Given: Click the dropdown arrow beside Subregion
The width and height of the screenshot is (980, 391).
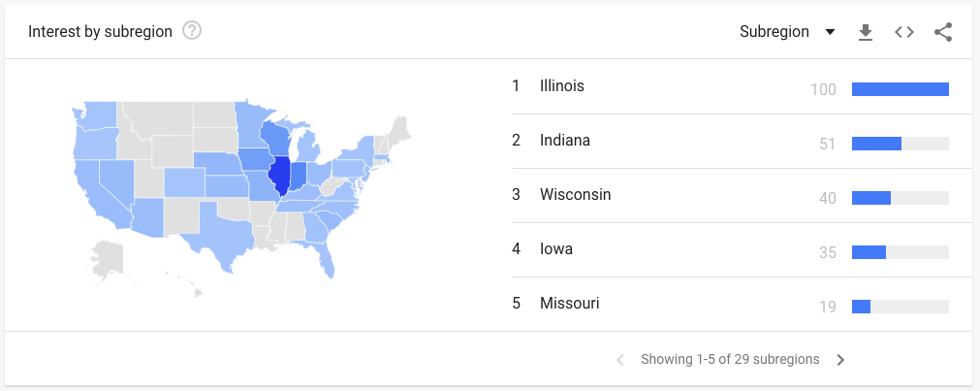Looking at the screenshot, I should [830, 32].
